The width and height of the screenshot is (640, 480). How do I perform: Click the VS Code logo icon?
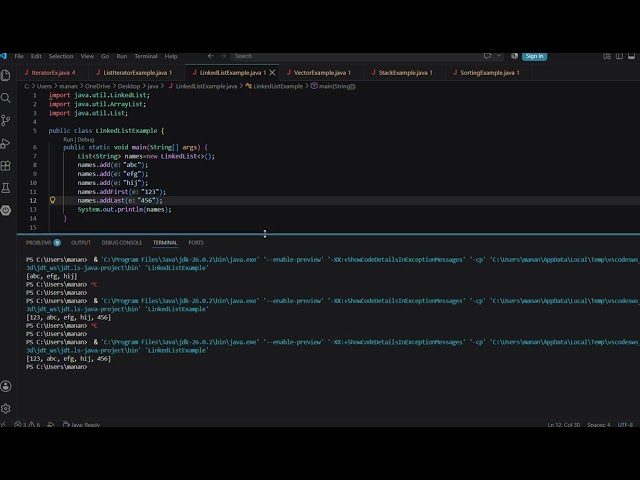click(3, 56)
